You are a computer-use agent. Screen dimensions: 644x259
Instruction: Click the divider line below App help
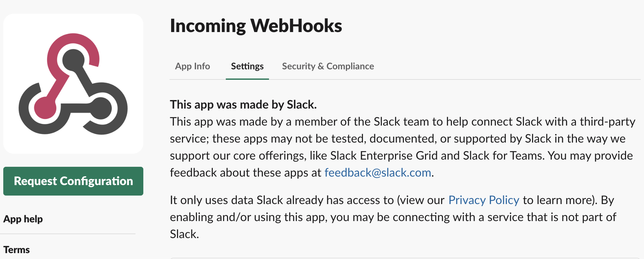coord(68,234)
